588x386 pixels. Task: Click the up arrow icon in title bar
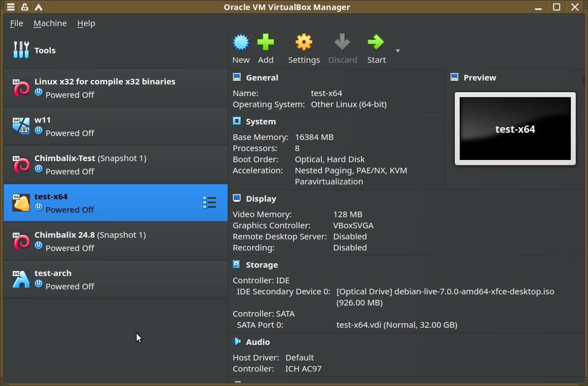point(38,7)
